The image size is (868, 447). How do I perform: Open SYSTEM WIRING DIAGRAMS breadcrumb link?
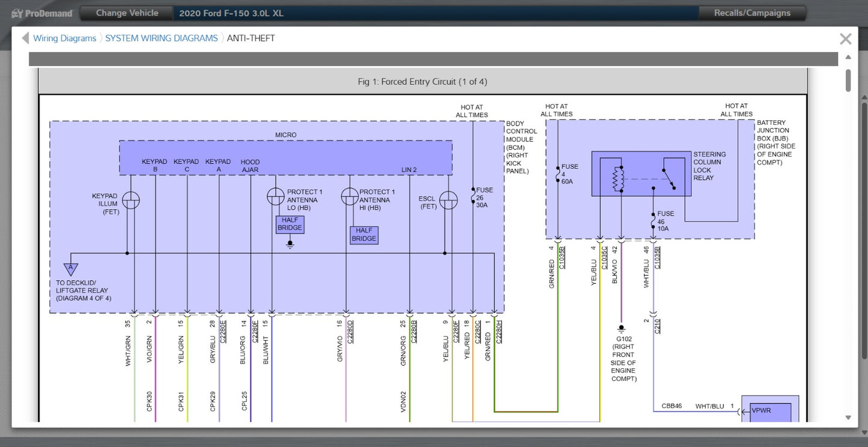[162, 38]
